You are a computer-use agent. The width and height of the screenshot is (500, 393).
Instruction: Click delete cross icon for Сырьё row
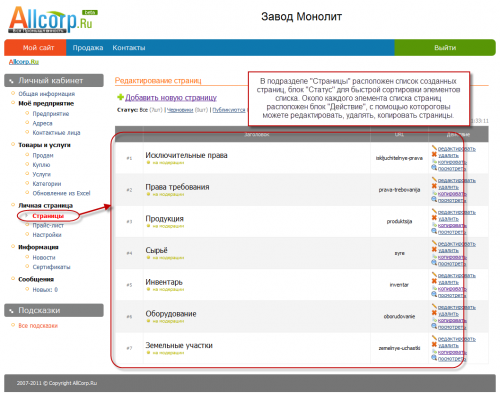(x=434, y=249)
